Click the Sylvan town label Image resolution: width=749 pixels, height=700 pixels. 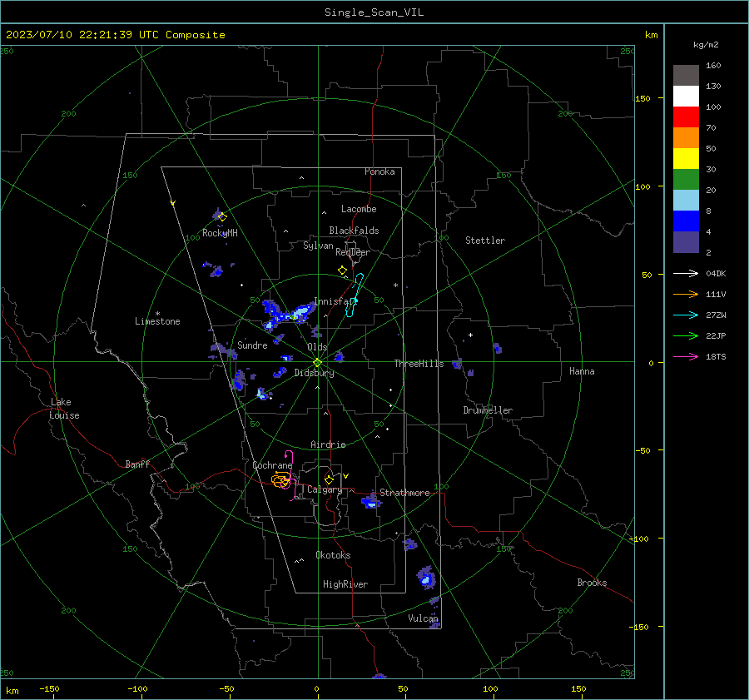pyautogui.click(x=318, y=246)
